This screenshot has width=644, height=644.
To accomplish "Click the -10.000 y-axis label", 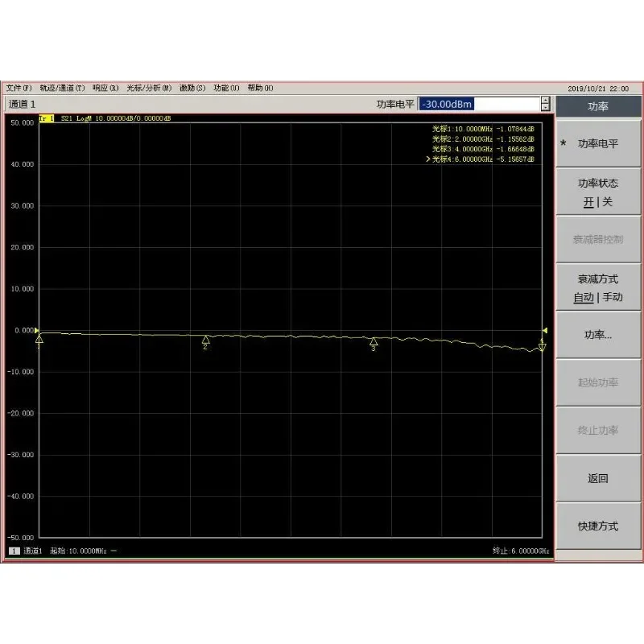I will [x=21, y=372].
